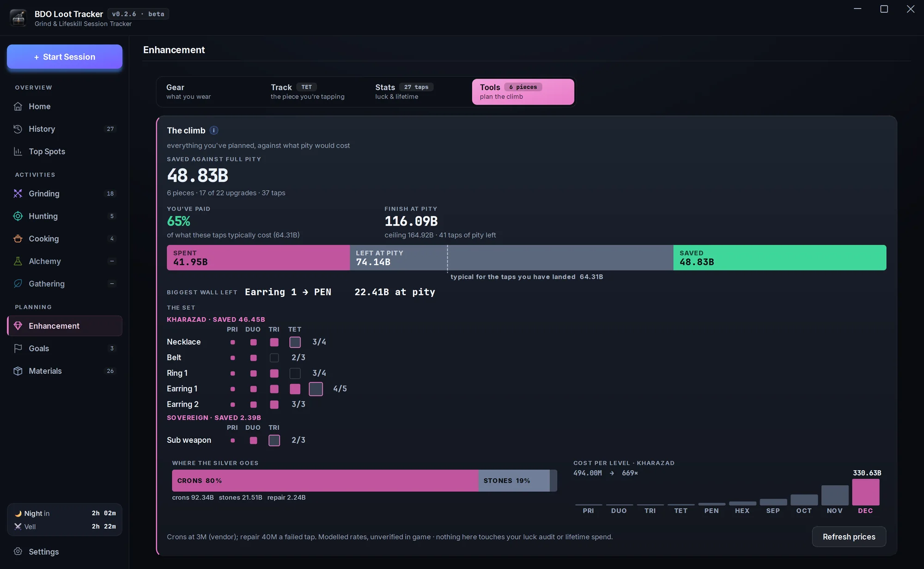The image size is (924, 569).
Task: Click the Hunting crosshair icon
Action: click(x=18, y=216)
